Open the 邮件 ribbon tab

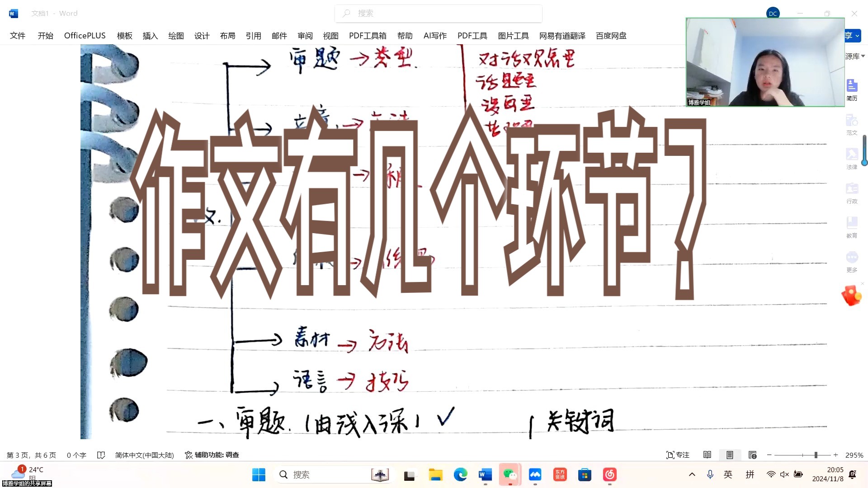[x=279, y=36]
